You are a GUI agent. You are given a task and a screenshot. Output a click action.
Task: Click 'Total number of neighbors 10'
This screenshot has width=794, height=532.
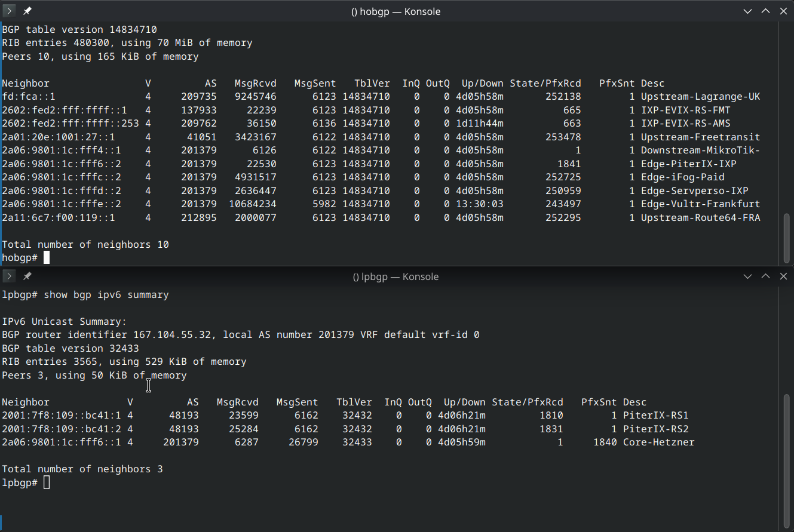(x=85, y=245)
